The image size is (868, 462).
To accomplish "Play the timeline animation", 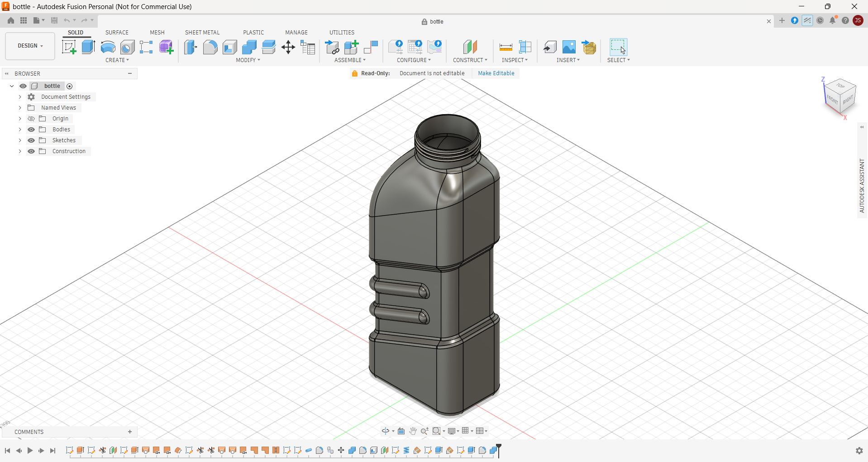I will pyautogui.click(x=30, y=451).
